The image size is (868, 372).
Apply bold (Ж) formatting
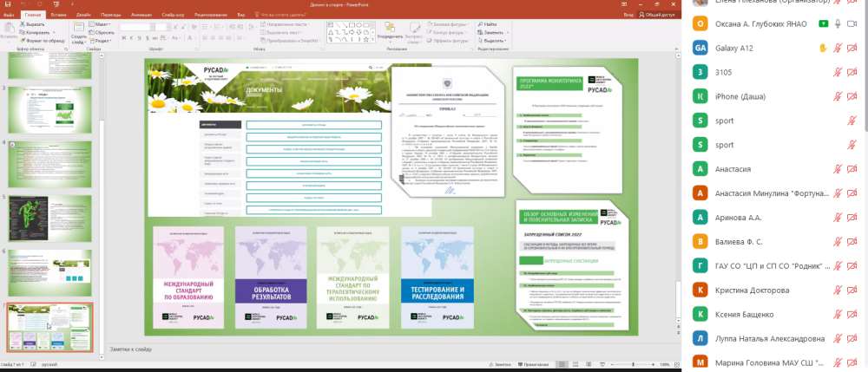[123, 37]
